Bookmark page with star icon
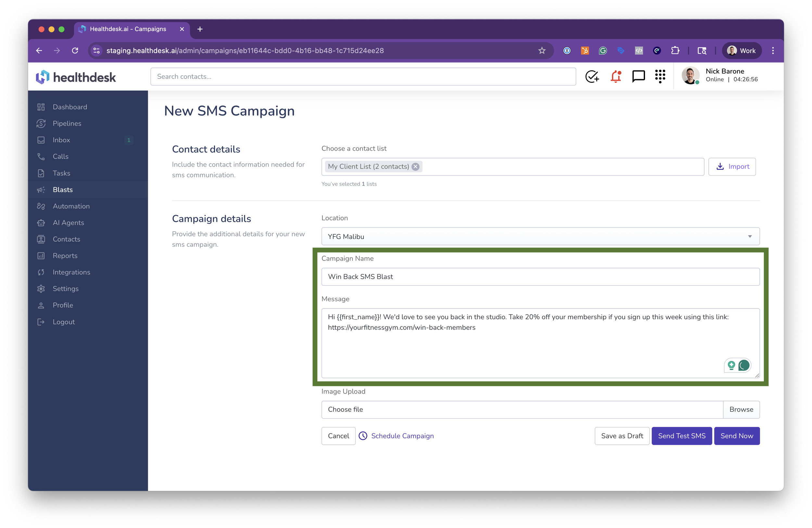 click(x=542, y=50)
